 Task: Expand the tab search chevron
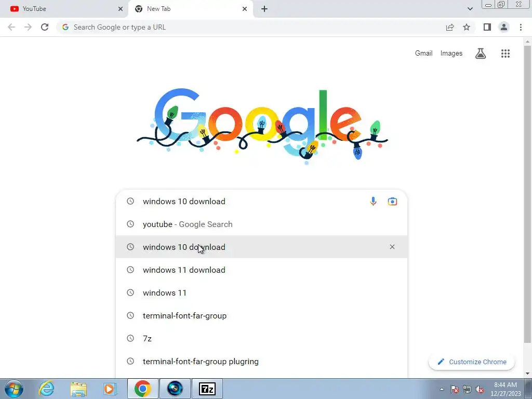pyautogui.click(x=470, y=9)
